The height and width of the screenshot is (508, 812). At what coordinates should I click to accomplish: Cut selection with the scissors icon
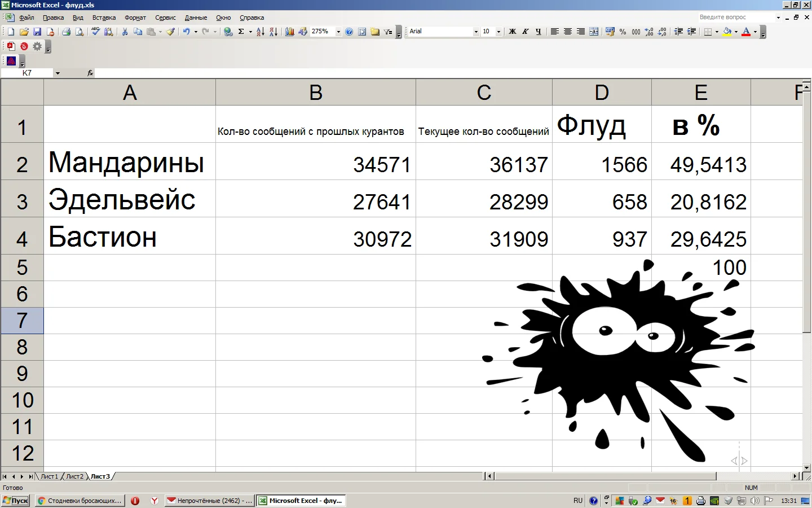[125, 32]
